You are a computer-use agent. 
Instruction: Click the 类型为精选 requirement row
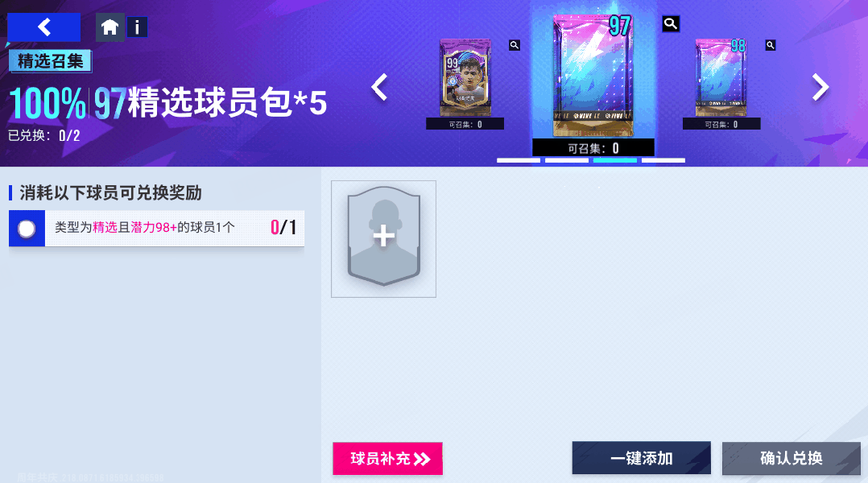point(157,228)
